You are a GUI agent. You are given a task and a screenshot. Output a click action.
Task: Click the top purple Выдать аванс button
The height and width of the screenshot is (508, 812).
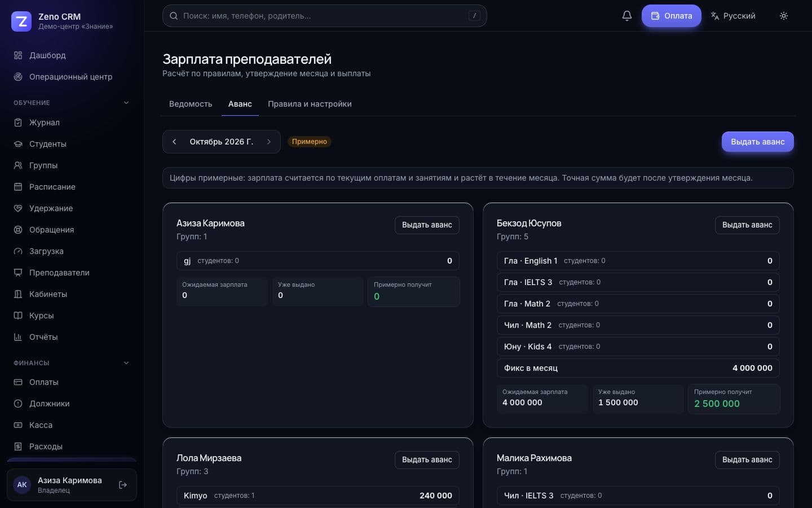758,142
